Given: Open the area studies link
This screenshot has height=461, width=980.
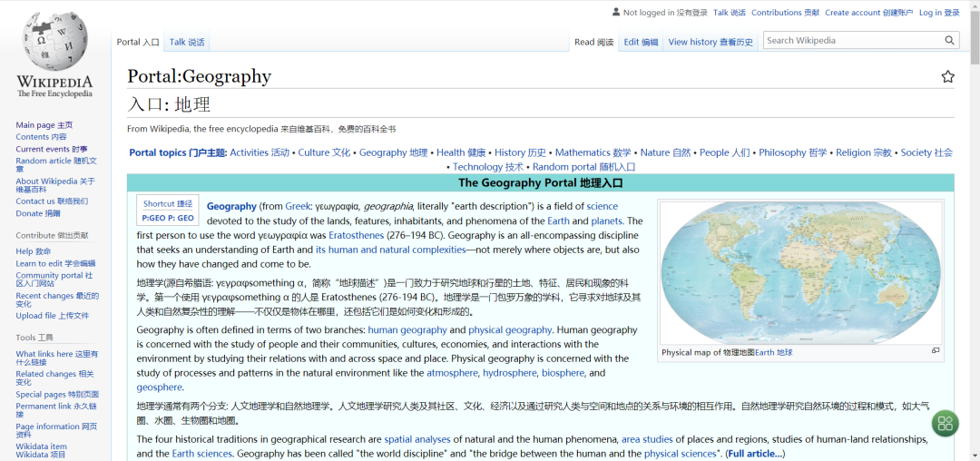Looking at the screenshot, I should (x=647, y=439).
